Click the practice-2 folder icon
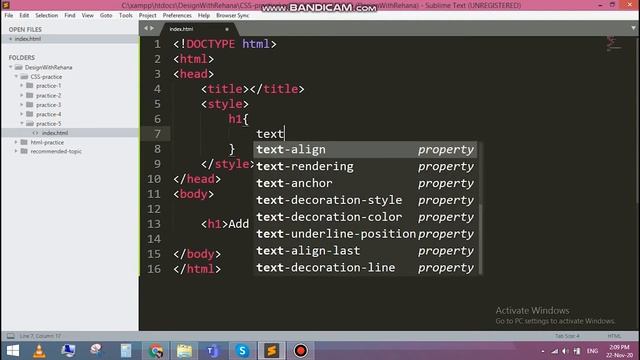The image size is (640, 360). [x=29, y=96]
